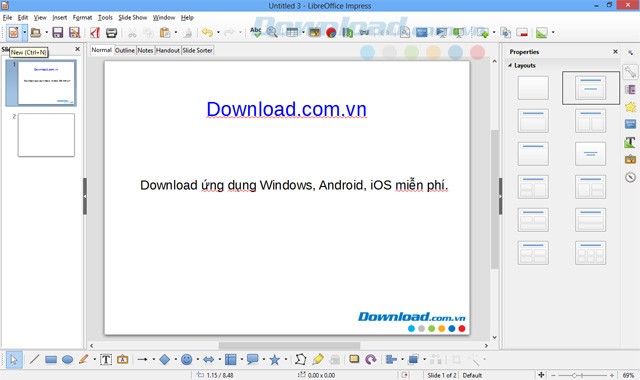Click the zoom in plus button
Screen dimensions: 640x380
pos(612,375)
